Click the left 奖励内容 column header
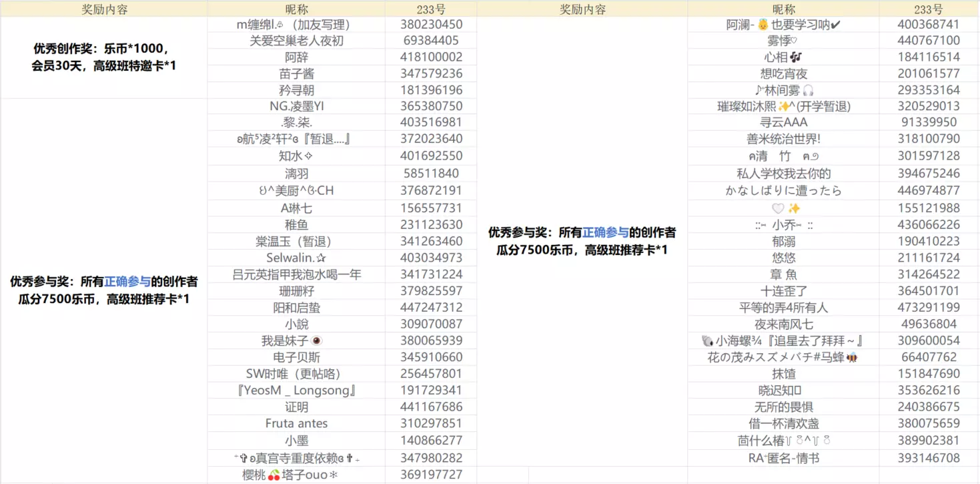The image size is (980, 484). [104, 9]
